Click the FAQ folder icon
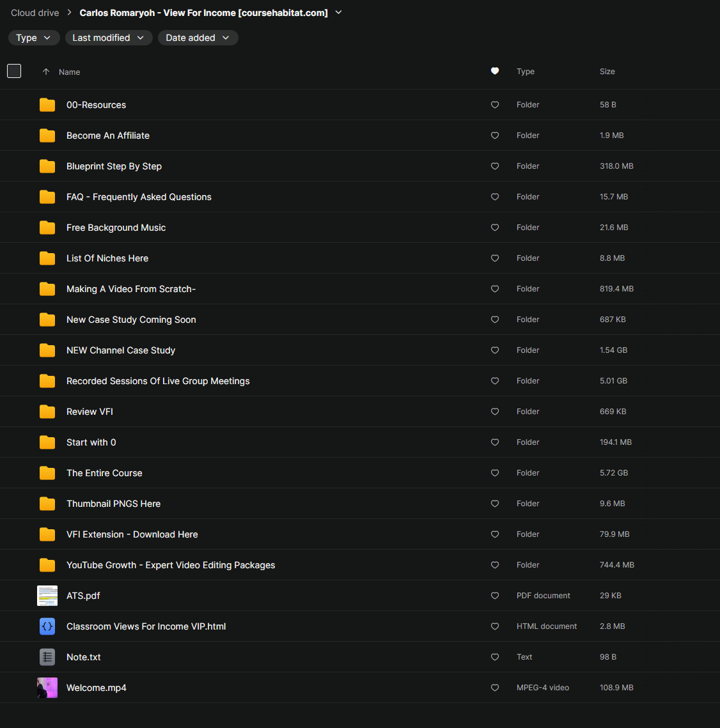720x728 pixels. (47, 197)
